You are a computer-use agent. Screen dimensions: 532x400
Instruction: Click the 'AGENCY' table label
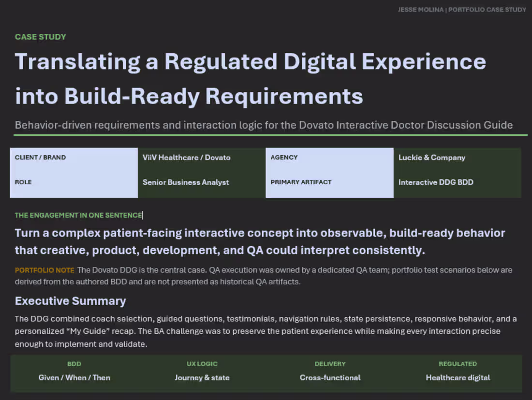pyautogui.click(x=284, y=157)
